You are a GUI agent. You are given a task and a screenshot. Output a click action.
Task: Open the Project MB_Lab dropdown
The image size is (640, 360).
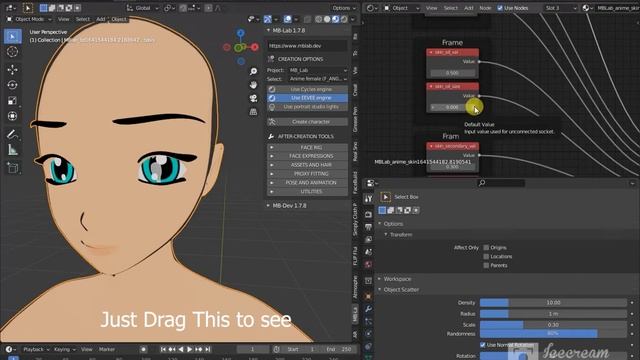click(318, 70)
